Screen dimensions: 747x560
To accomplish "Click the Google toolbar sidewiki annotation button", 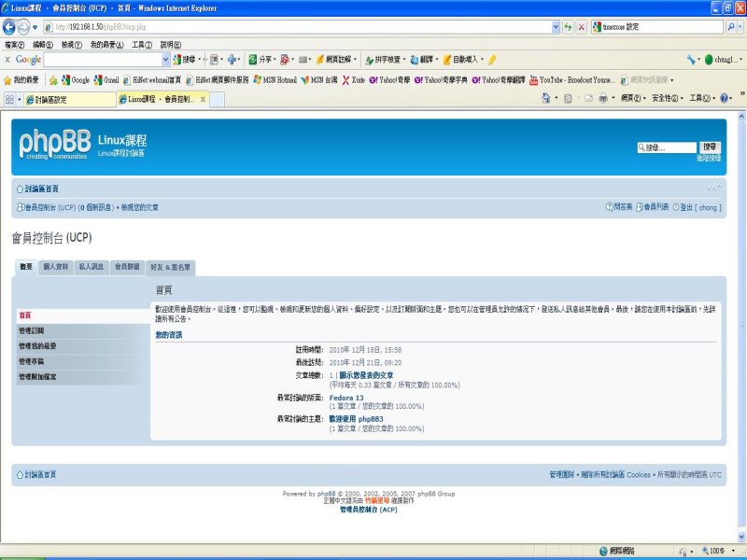I will [x=334, y=60].
